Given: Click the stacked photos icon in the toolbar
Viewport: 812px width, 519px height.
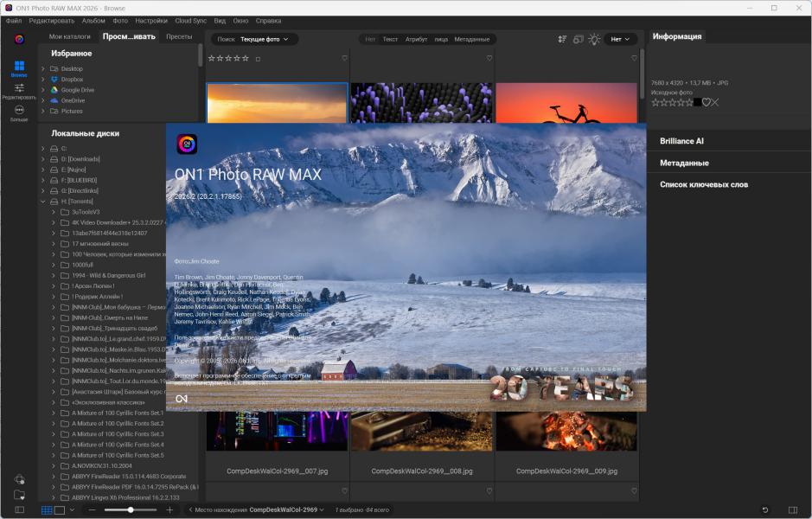Looking at the screenshot, I should (578, 39).
